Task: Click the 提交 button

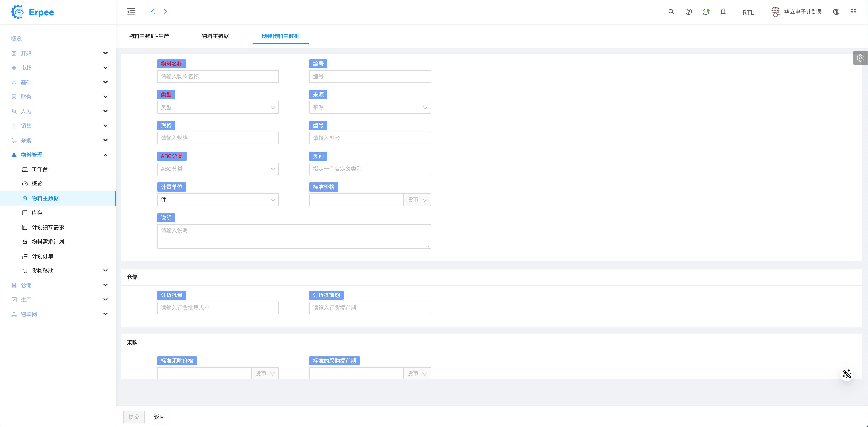Action: point(134,417)
